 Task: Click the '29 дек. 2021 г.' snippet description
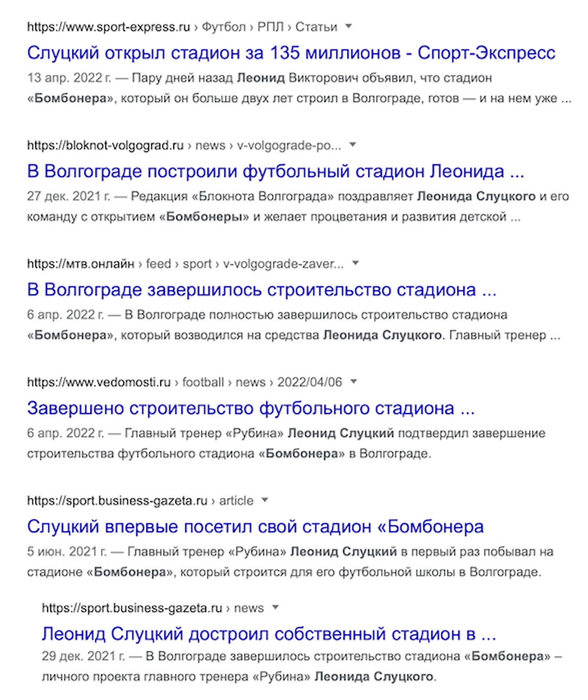pyautogui.click(x=301, y=666)
